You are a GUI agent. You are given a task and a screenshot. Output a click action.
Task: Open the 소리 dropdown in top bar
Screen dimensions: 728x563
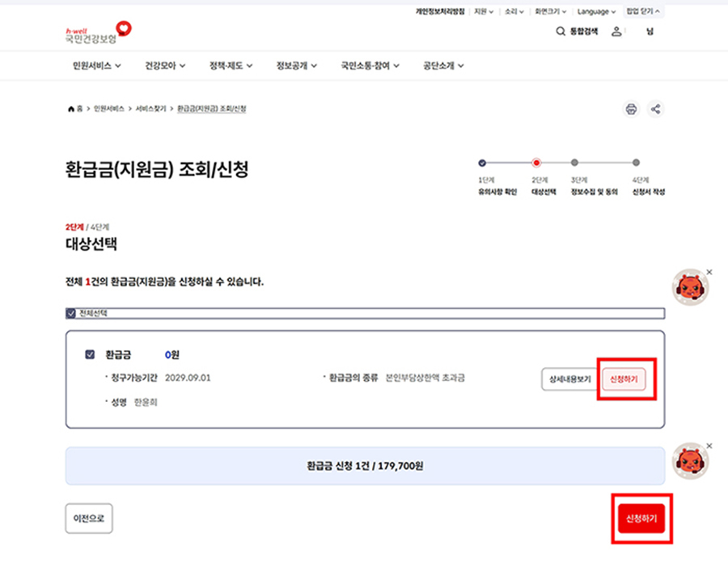tap(514, 11)
